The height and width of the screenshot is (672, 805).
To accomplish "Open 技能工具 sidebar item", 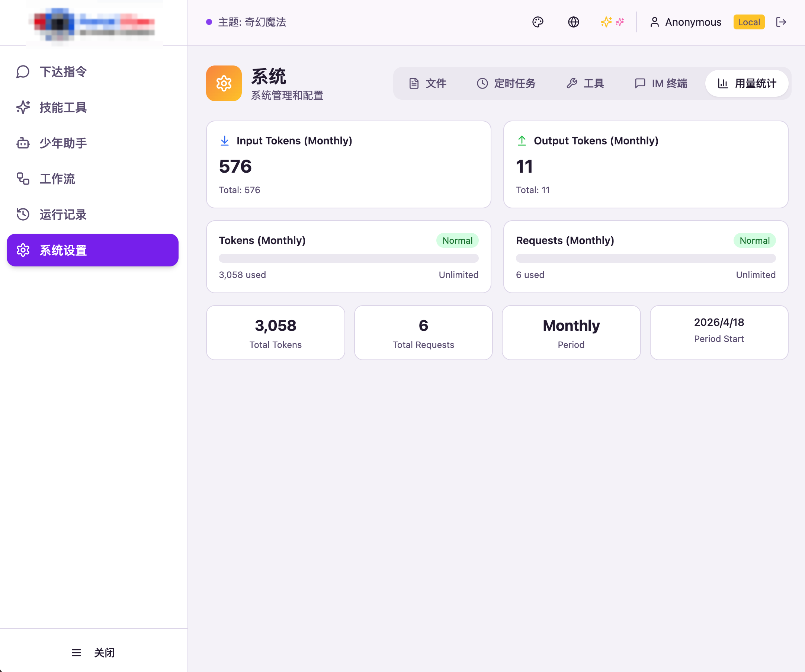I will click(x=63, y=107).
